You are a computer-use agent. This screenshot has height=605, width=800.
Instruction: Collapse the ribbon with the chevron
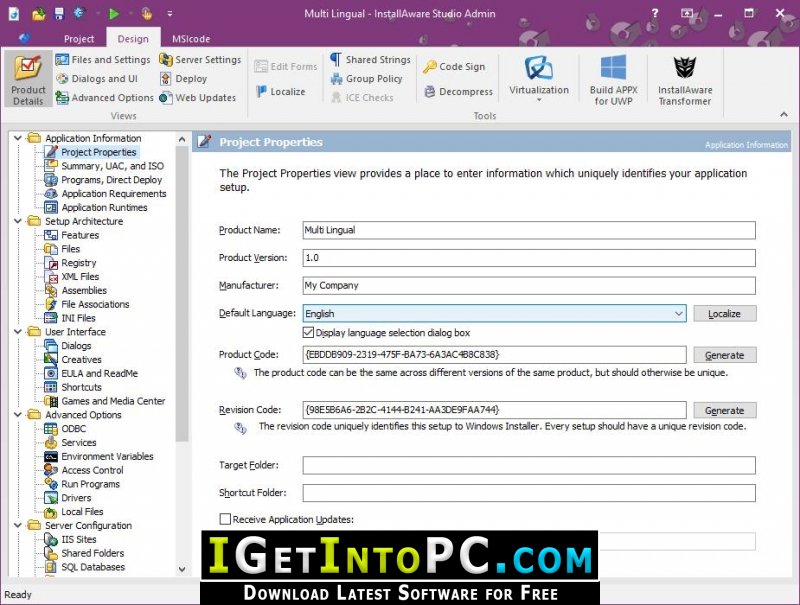point(784,115)
